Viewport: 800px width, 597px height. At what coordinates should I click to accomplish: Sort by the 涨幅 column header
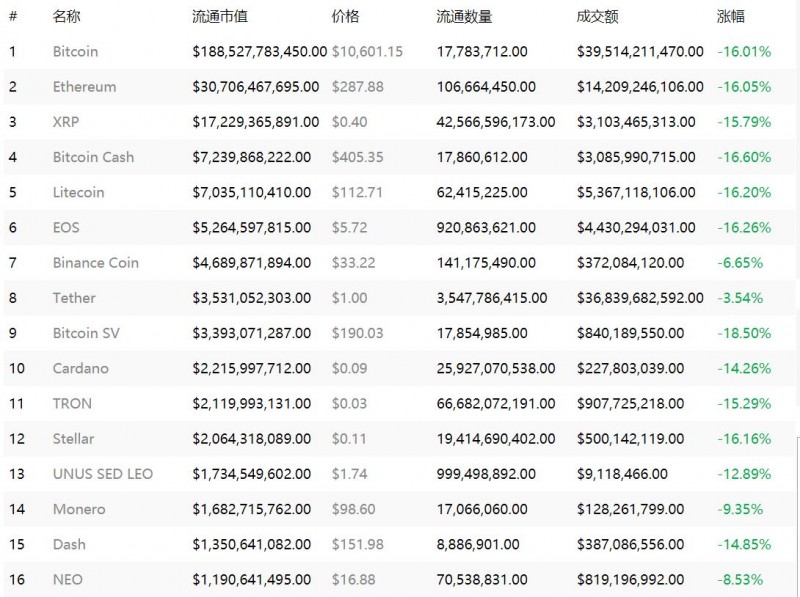click(730, 17)
